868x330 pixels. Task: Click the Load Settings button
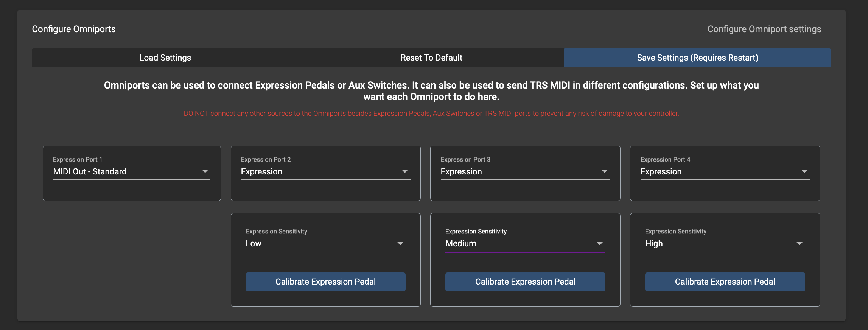165,58
